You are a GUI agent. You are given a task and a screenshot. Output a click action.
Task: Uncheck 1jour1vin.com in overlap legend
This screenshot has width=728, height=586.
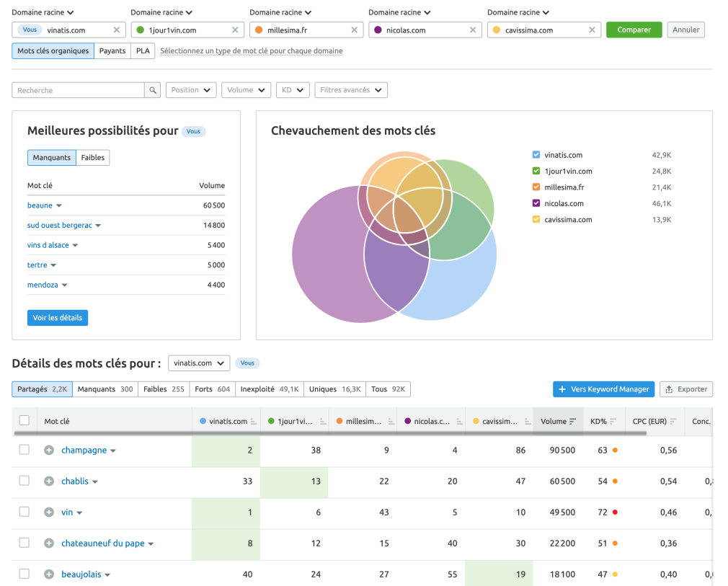[x=536, y=171]
